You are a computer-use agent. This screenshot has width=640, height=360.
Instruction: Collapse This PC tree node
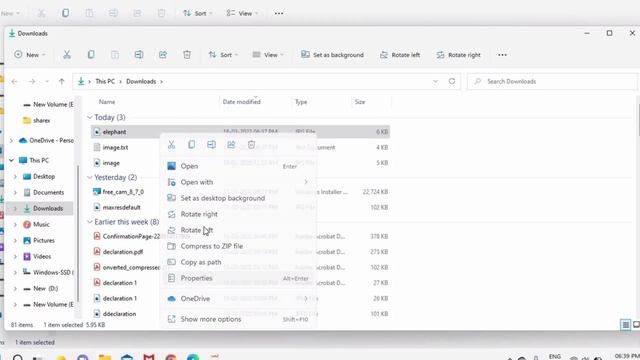[x=11, y=160]
